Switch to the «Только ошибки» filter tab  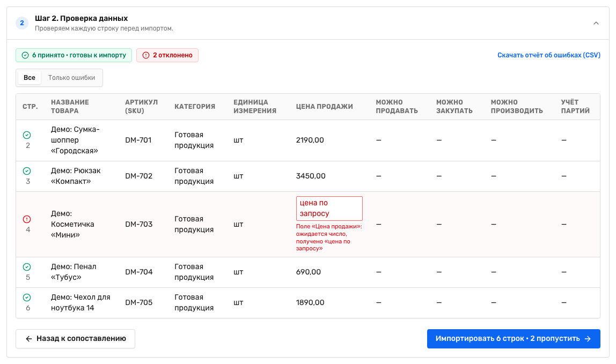(x=71, y=78)
